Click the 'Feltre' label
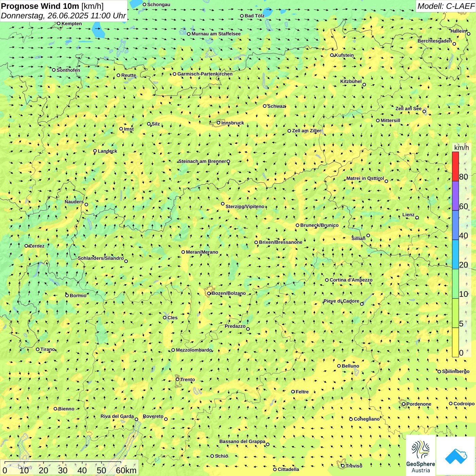This screenshot has width=476, height=476. tap(302, 392)
